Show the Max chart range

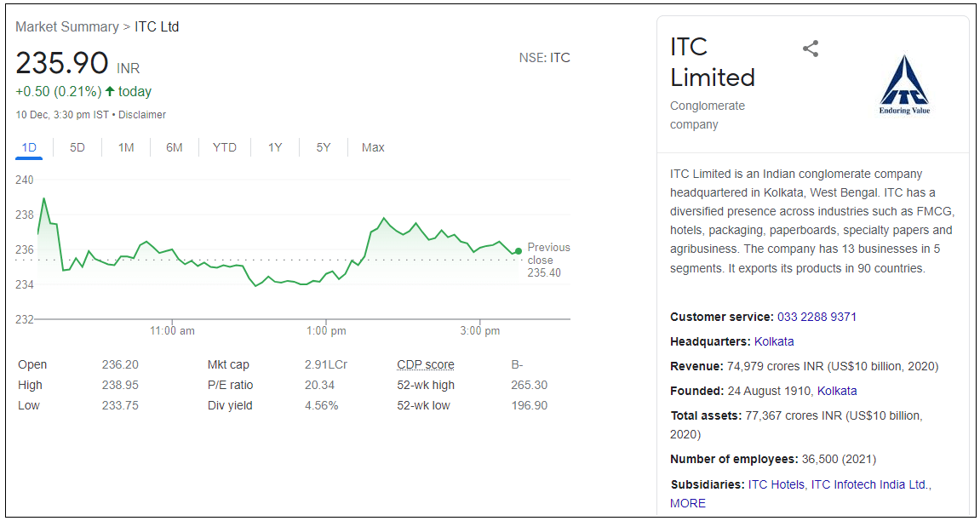[x=373, y=148]
